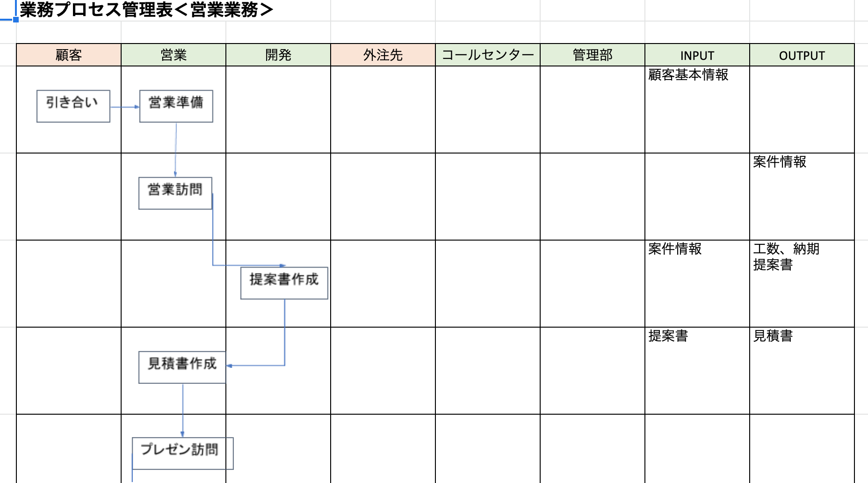Click the 外注先 column header

click(383, 55)
